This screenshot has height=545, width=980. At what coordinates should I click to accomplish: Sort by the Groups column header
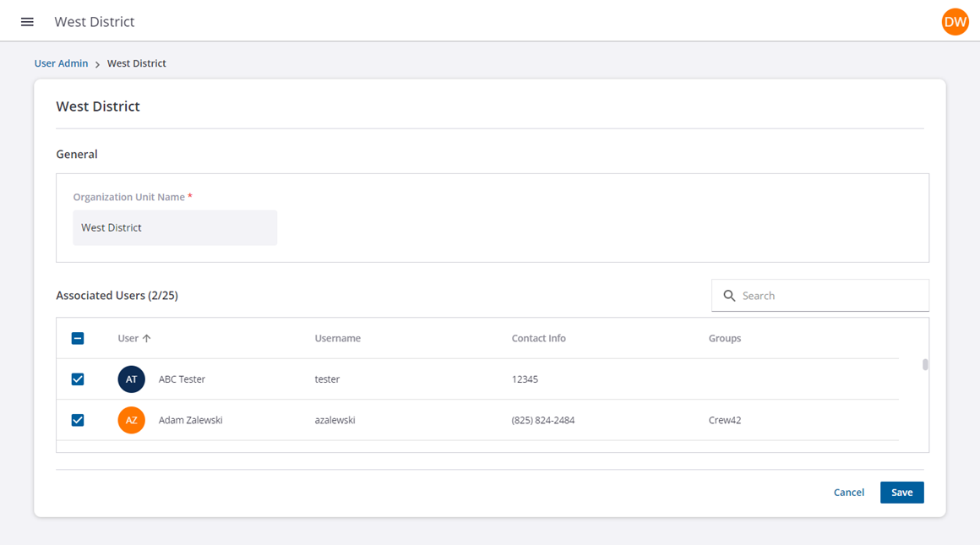click(724, 338)
